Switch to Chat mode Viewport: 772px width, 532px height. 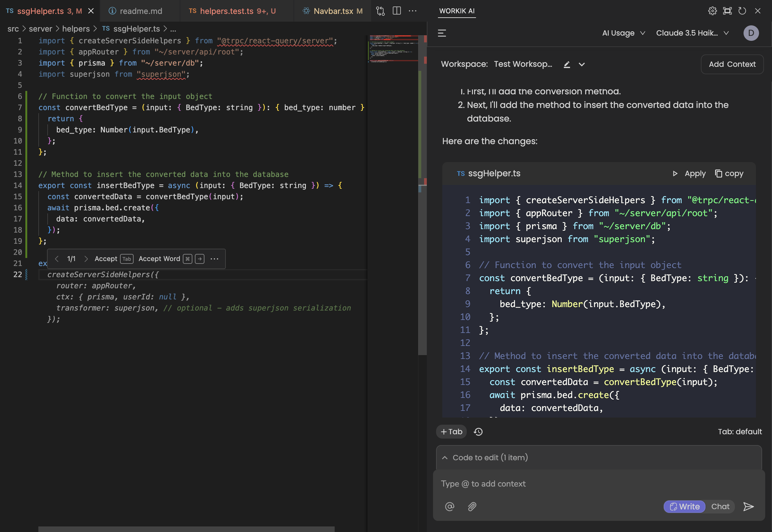(720, 507)
